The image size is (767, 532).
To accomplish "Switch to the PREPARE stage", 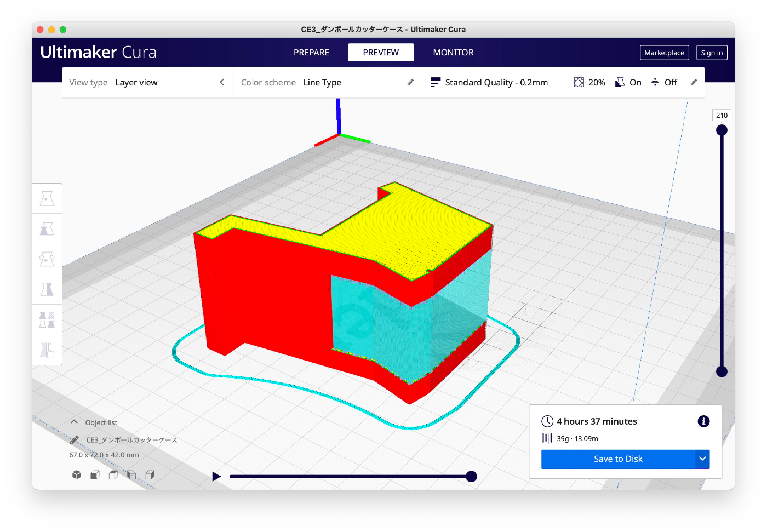I will 311,53.
